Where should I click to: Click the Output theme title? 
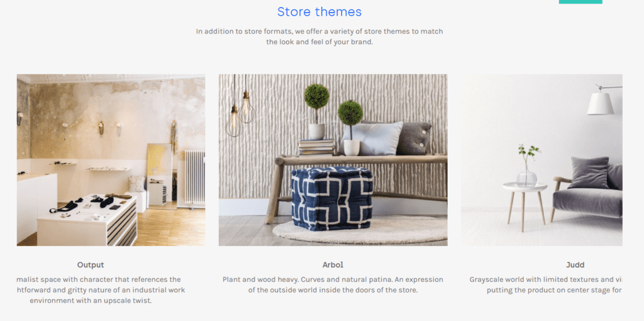pyautogui.click(x=91, y=265)
